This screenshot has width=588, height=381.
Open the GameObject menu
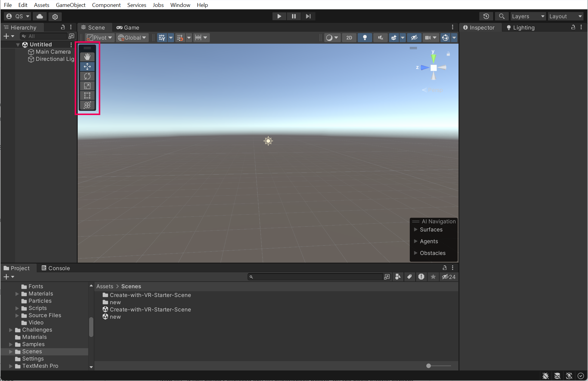pyautogui.click(x=70, y=5)
